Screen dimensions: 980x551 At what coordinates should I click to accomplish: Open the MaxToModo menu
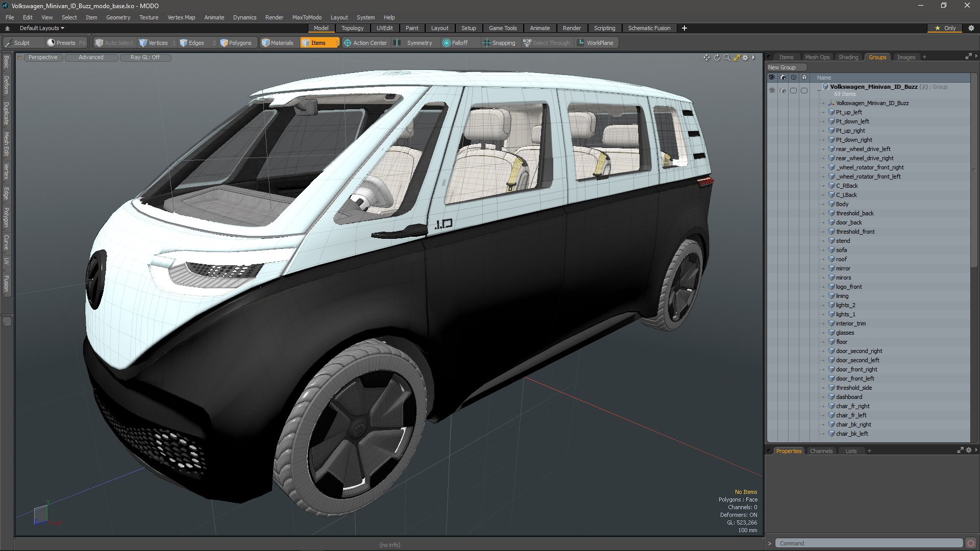coord(307,17)
